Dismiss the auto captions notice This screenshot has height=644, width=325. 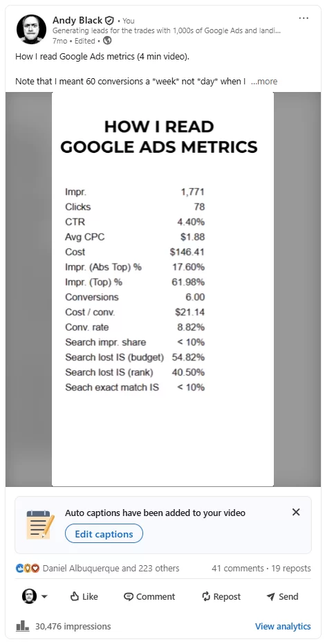(296, 512)
